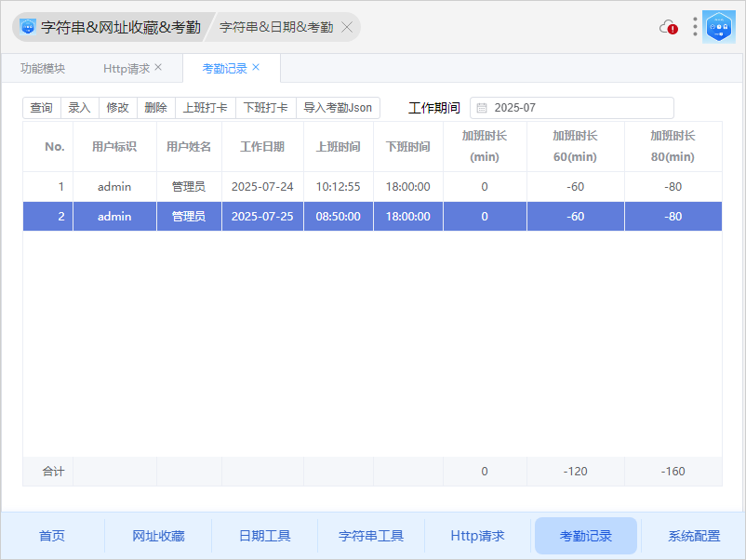
Task: Go to Http请求 in bottom navigation
Action: click(478, 536)
